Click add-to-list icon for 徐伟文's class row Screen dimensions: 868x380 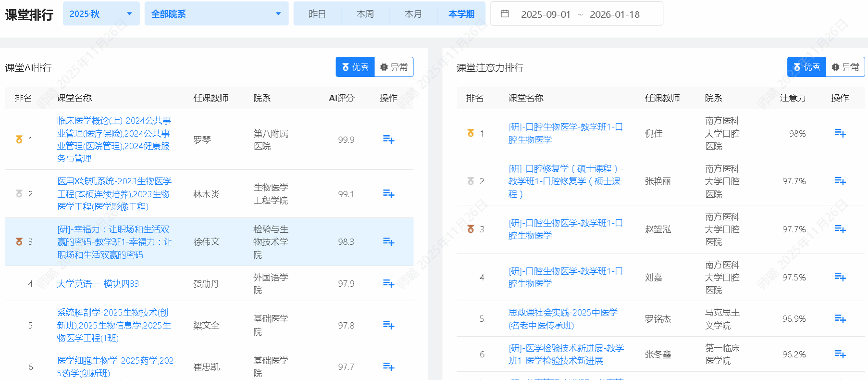(388, 241)
